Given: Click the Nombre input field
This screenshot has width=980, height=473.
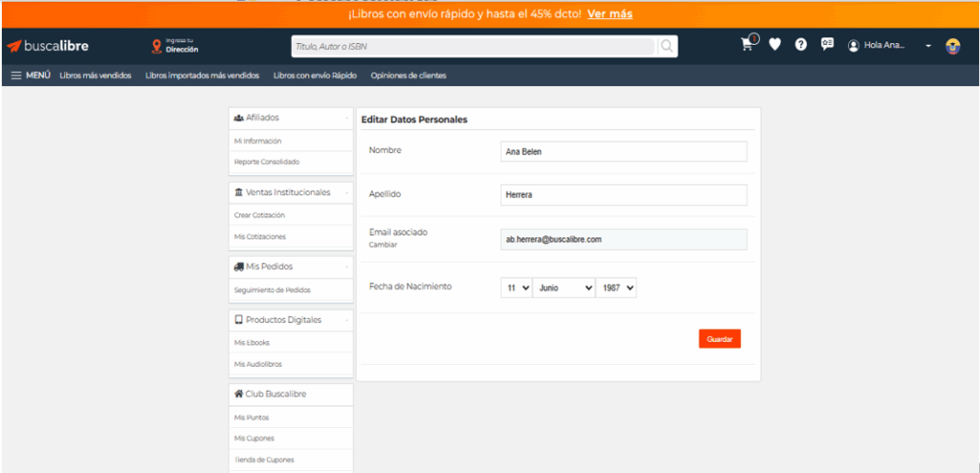Looking at the screenshot, I should point(623,151).
